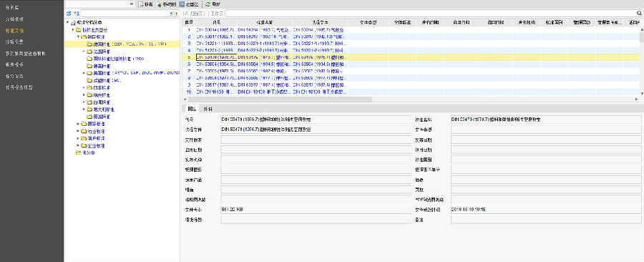Select table row 10, DIN EN 10139
The image size is (644, 262).
coord(410,92)
